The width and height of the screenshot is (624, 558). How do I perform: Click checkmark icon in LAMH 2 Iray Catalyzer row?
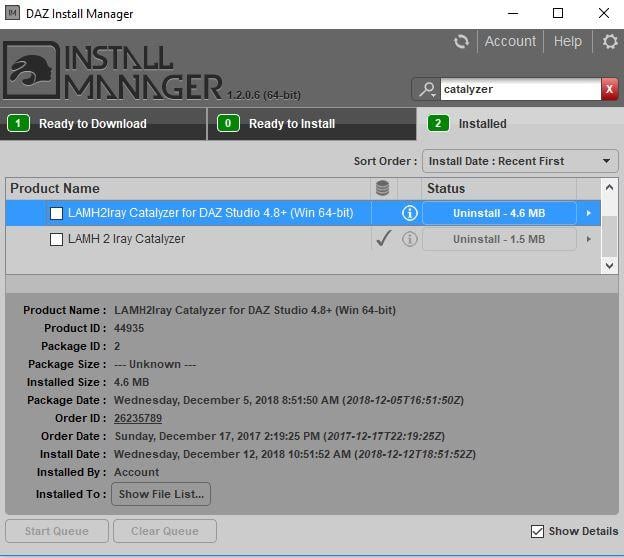(384, 238)
